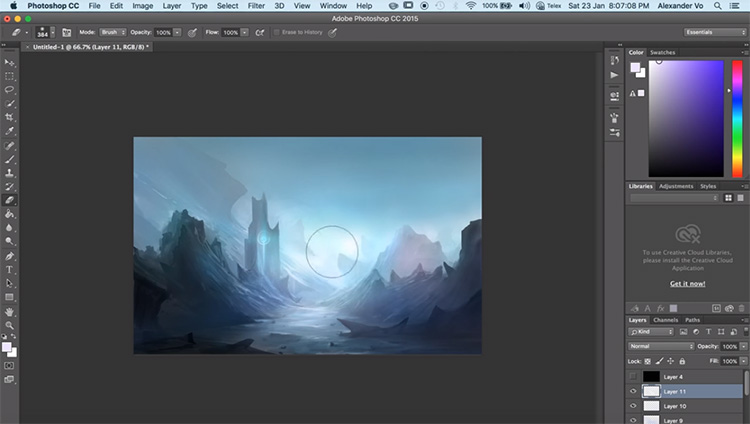Hide Layer 11 with eye icon
Screen dimensions: 750x424
tap(633, 391)
